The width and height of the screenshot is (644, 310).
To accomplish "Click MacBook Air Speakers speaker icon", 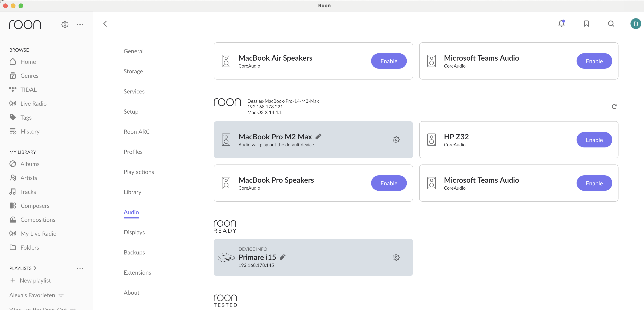I will click(226, 61).
